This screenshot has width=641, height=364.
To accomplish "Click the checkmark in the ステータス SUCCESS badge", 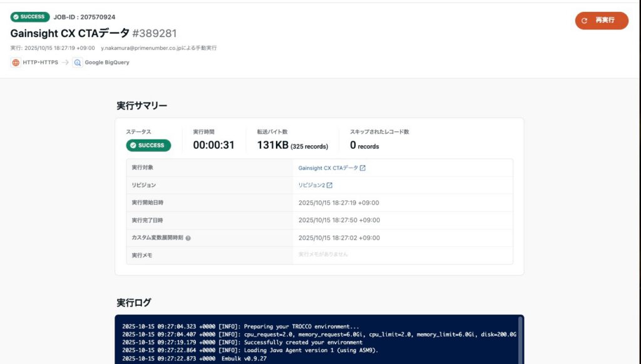I will 133,145.
